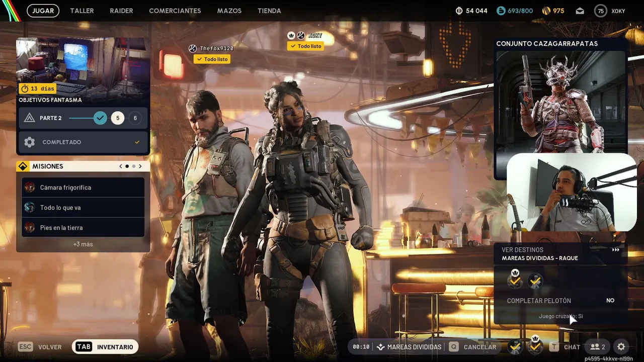Open the Cámara frigorífica mission
The width and height of the screenshot is (644, 362).
tap(83, 188)
